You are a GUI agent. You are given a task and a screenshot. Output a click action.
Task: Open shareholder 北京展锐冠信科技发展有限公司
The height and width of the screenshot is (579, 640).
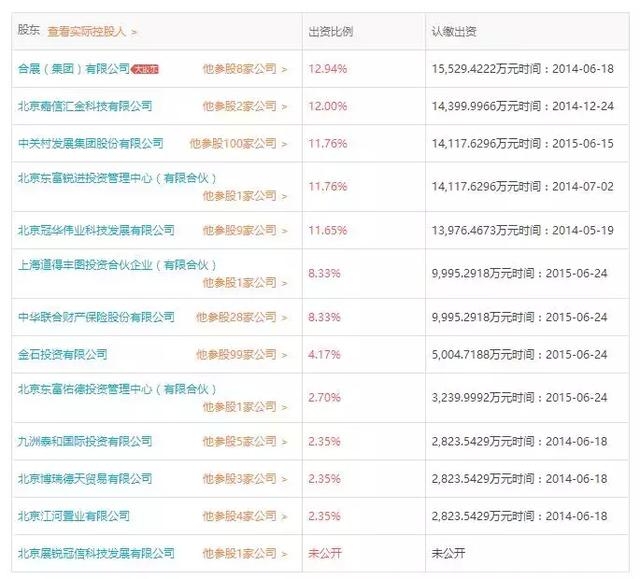click(x=96, y=553)
